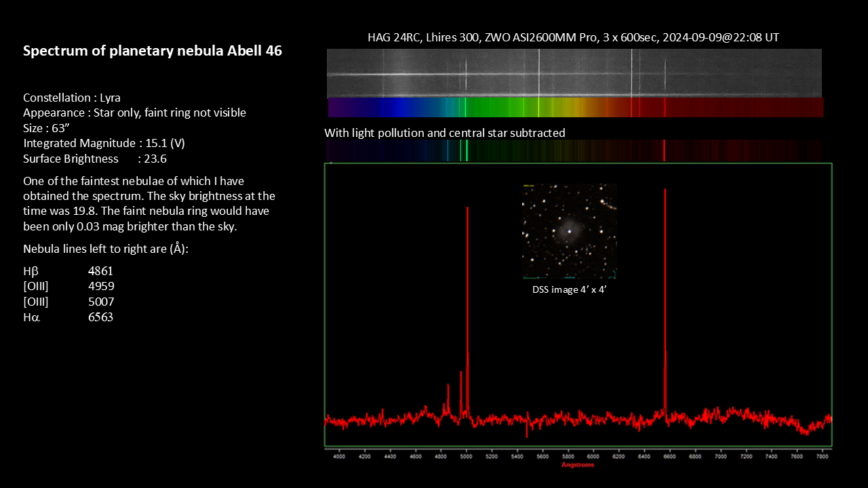The height and width of the screenshot is (488, 868).
Task: Click the 'Constellation : Lyra' line
Action: click(72, 98)
